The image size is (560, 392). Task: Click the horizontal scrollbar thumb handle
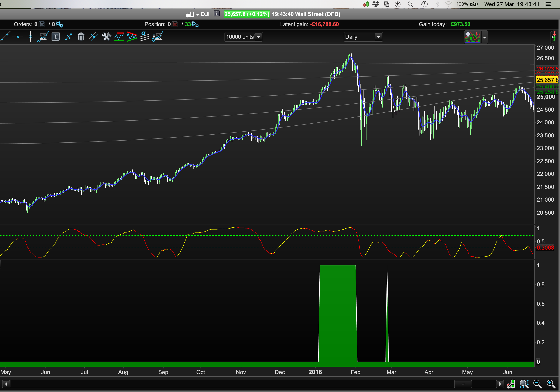463,384
